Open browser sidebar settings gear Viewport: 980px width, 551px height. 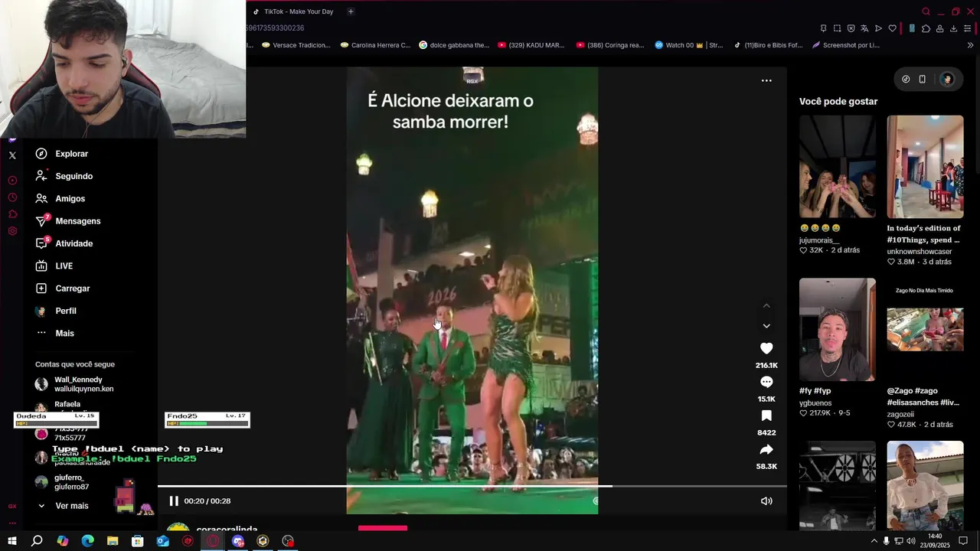click(12, 231)
